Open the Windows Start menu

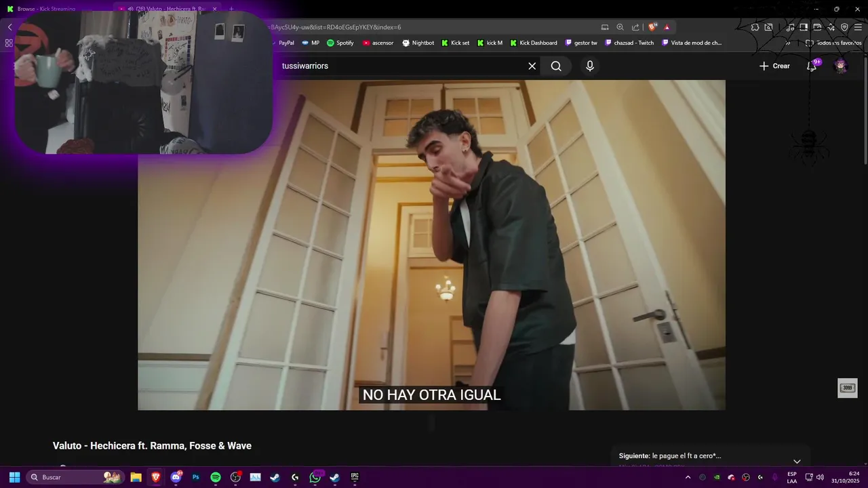[14, 477]
